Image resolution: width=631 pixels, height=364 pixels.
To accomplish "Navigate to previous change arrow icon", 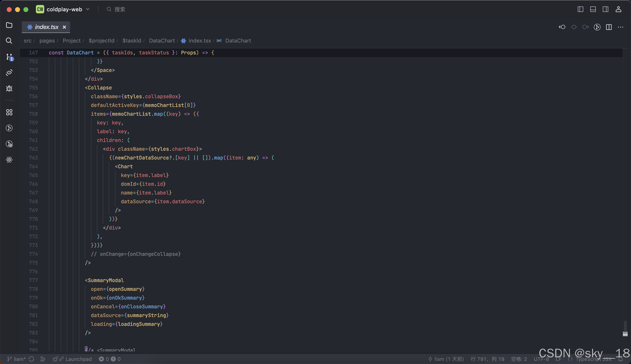I will 562,27.
